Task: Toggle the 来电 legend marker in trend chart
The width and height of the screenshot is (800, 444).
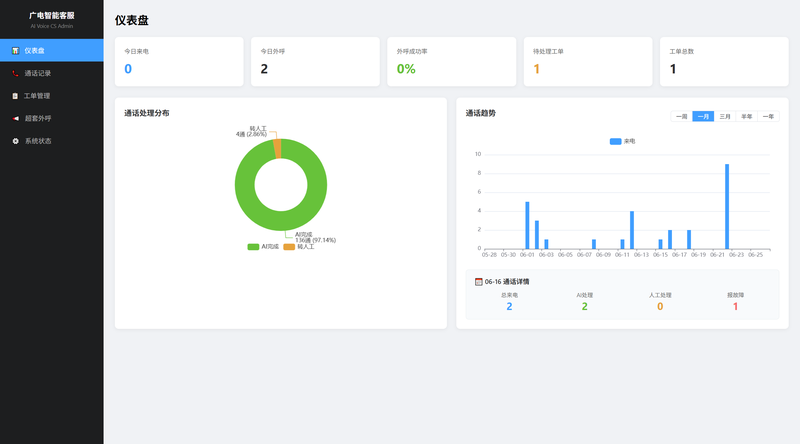Action: click(615, 141)
